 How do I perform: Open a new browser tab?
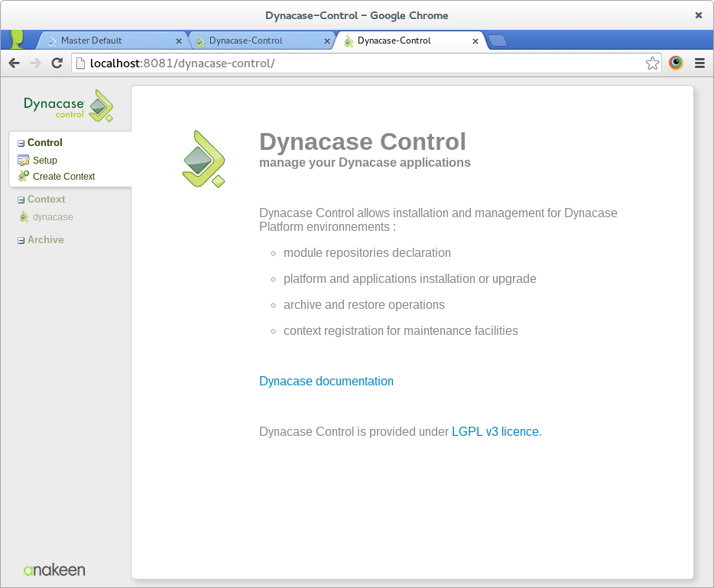point(498,41)
